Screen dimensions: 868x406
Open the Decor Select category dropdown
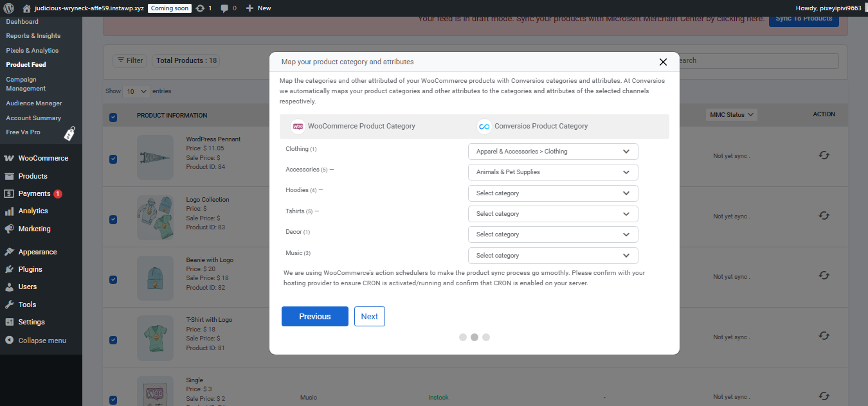[x=553, y=234]
